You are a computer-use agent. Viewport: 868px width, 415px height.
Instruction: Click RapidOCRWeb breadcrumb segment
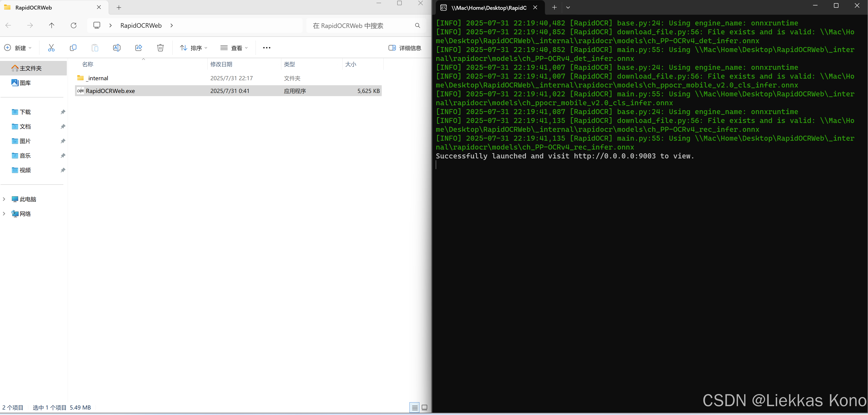(x=141, y=26)
